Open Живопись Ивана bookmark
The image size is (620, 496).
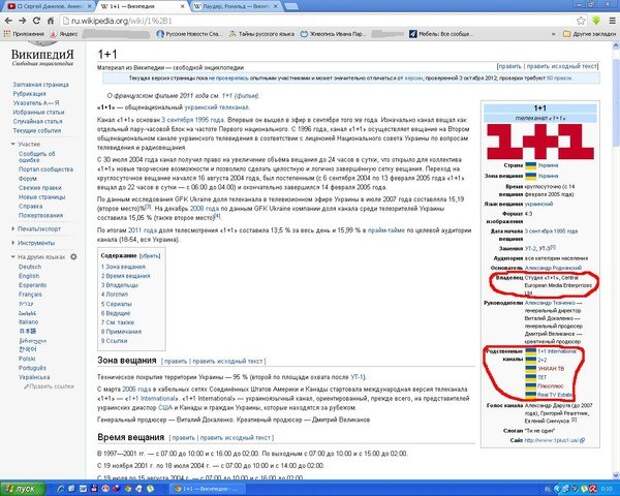pos(332,34)
